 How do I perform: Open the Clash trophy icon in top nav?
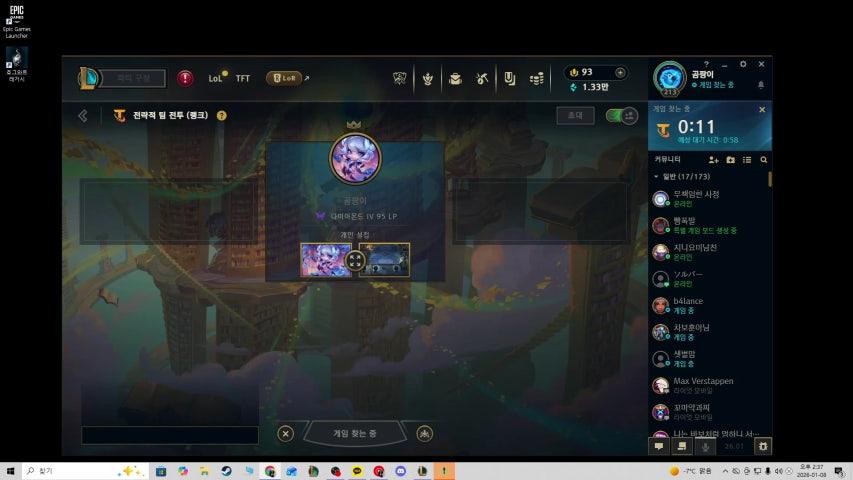tap(400, 78)
